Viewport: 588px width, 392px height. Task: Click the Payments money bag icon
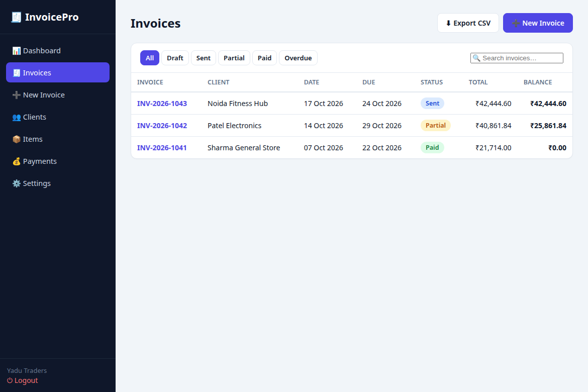pos(17,161)
